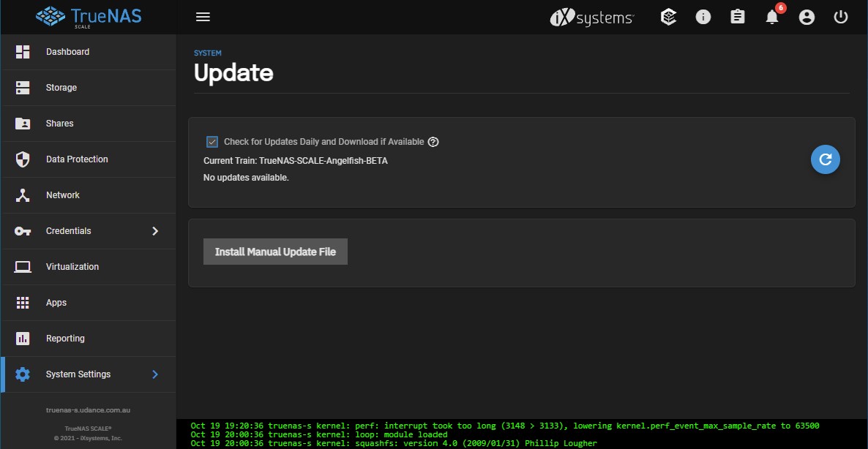
Task: Click the blue refresh updates button
Action: point(826,160)
